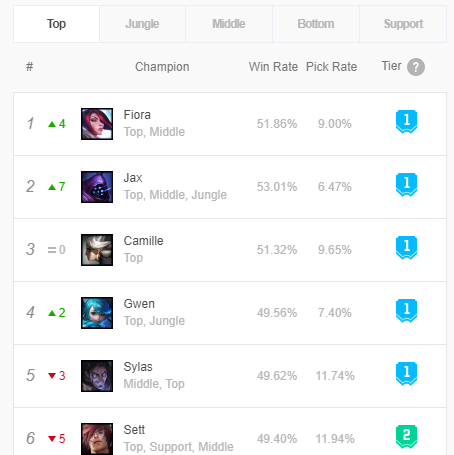This screenshot has width=454, height=455.
Task: Click Fiora's champion portrait
Action: coord(97,124)
